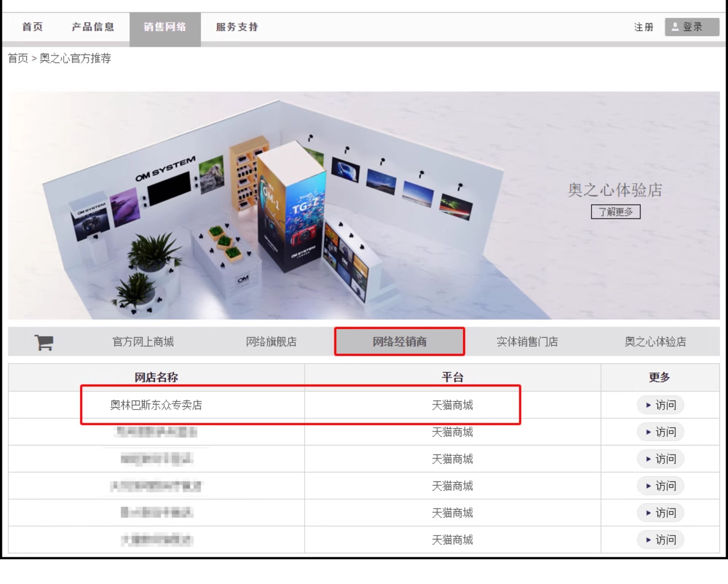Click the user icon in the 登录 button
728x584 pixels.
675,27
